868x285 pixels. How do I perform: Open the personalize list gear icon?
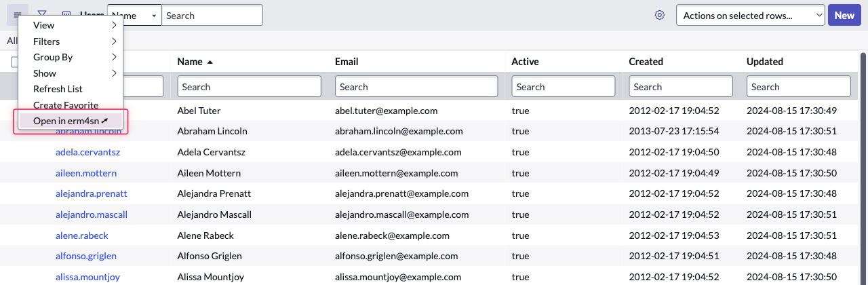(659, 15)
